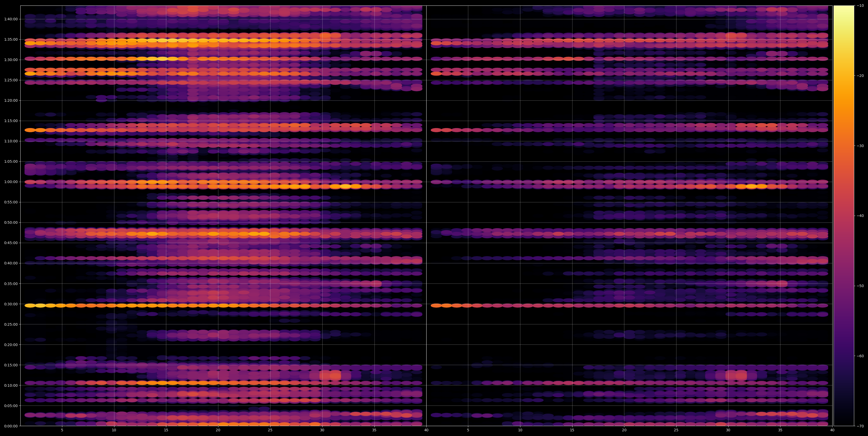Click the -20 colorbar tick label
The image size is (868, 436).
(x=860, y=76)
